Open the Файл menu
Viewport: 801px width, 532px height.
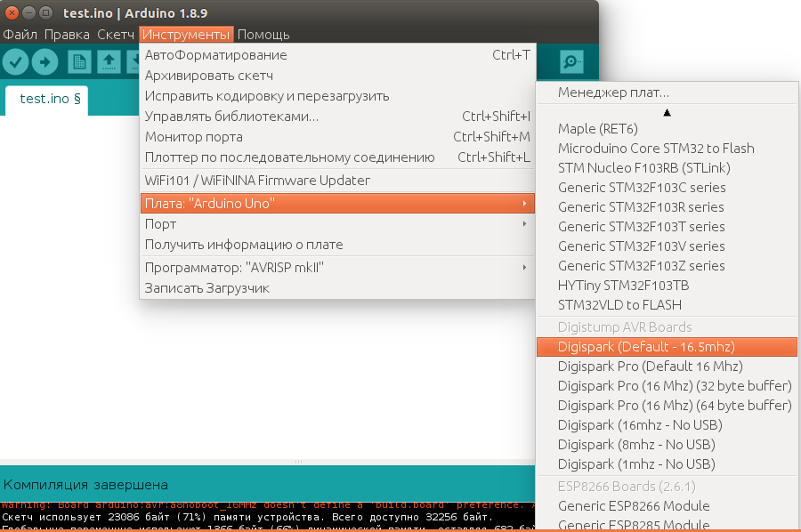coord(20,35)
